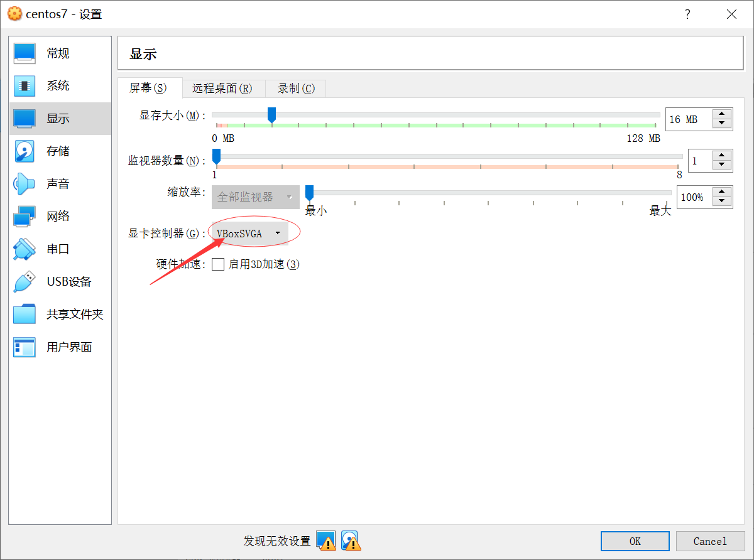Image resolution: width=754 pixels, height=560 pixels.
Task: Click the 100% scale factor field
Action: tap(695, 197)
